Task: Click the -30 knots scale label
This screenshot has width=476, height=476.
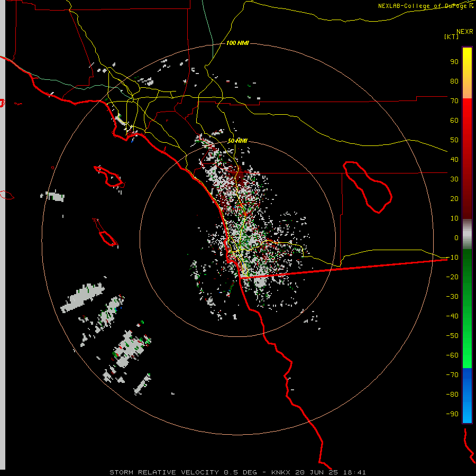Action: coord(452,297)
